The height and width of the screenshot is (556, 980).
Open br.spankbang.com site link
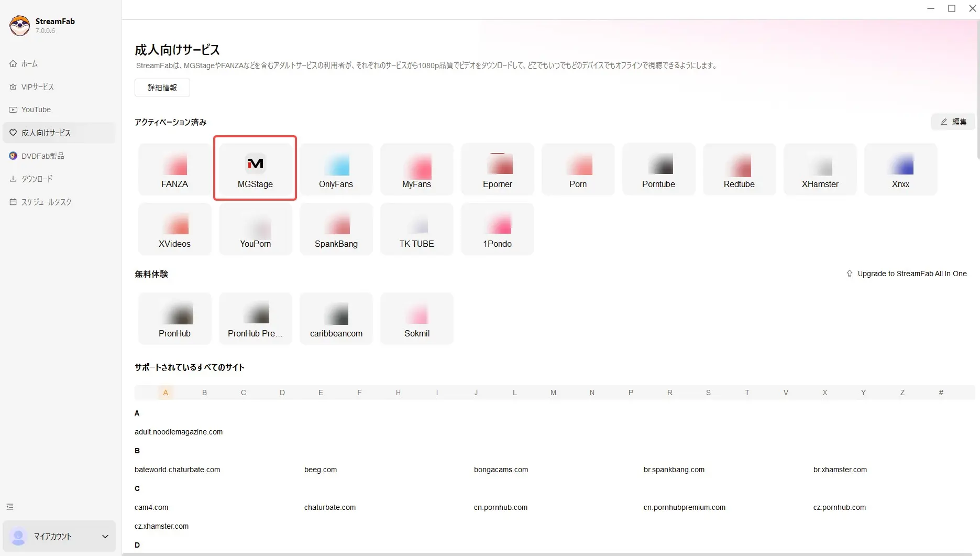pyautogui.click(x=674, y=470)
